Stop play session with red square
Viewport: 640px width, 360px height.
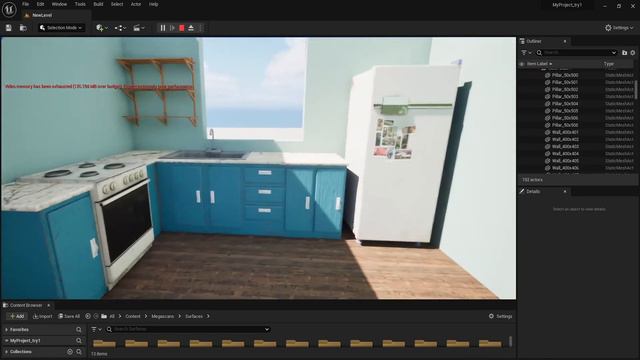pyautogui.click(x=182, y=28)
